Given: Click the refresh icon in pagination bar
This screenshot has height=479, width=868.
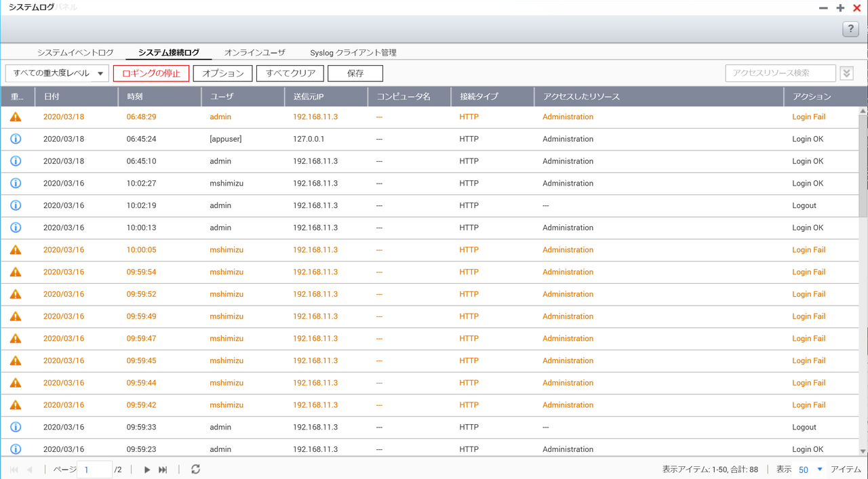Looking at the screenshot, I should point(195,470).
